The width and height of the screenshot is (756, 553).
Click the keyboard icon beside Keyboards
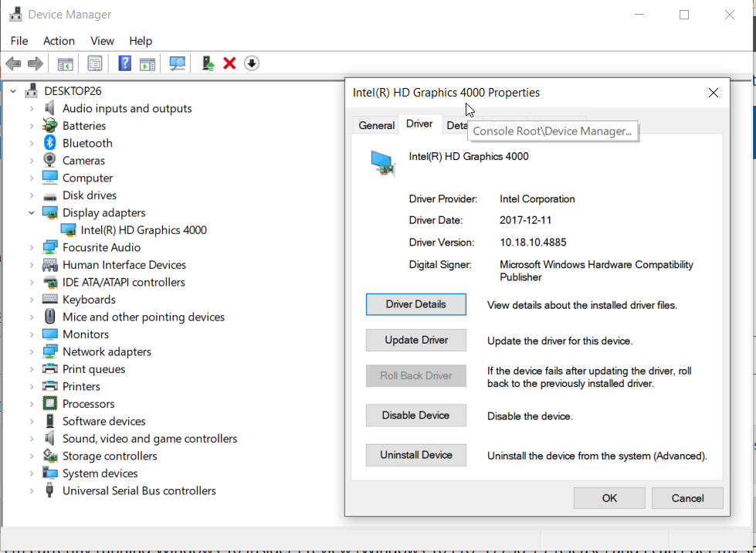click(x=49, y=300)
